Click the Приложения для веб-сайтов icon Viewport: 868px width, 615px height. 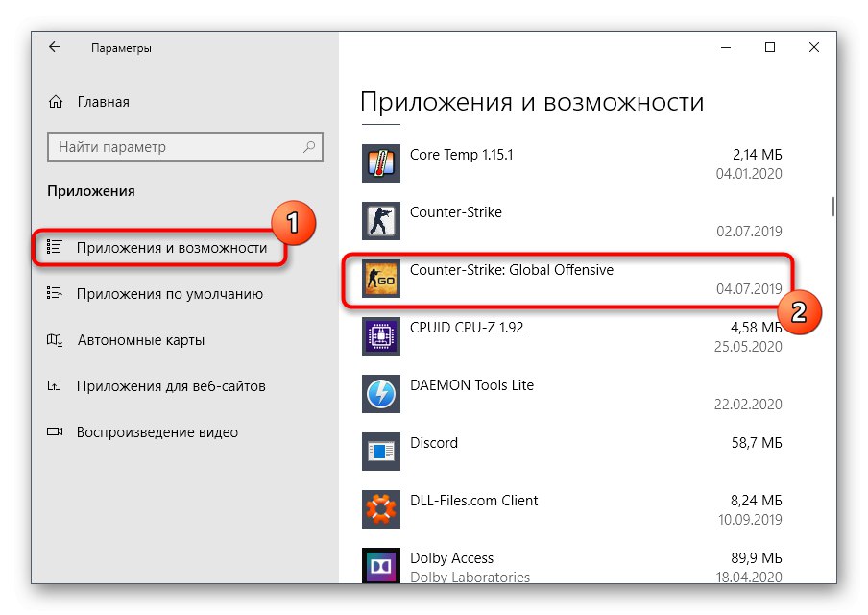pyautogui.click(x=54, y=385)
